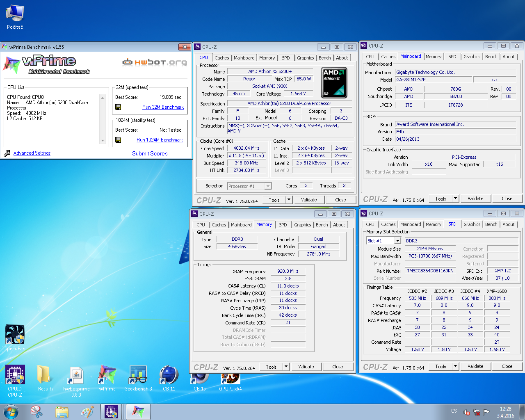Click the BIOS date 04/26/2013 field
The height and width of the screenshot is (420, 525).
tap(455, 139)
